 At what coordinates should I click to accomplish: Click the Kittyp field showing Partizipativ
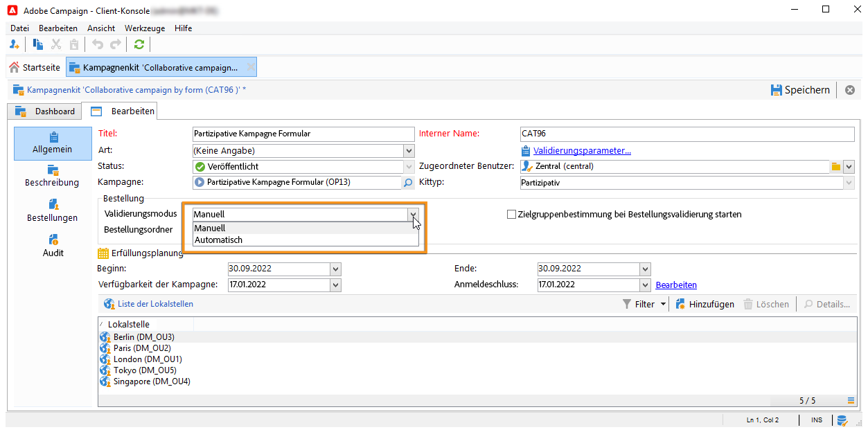pos(687,183)
